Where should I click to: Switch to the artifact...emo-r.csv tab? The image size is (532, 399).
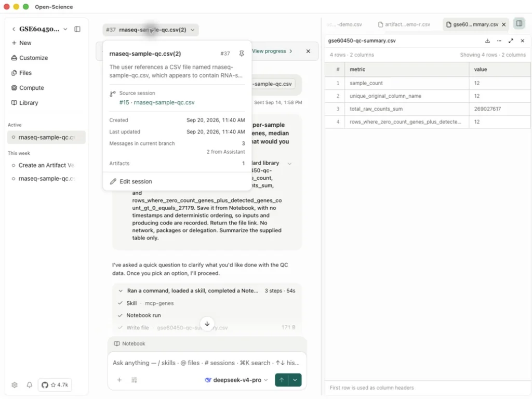404,24
